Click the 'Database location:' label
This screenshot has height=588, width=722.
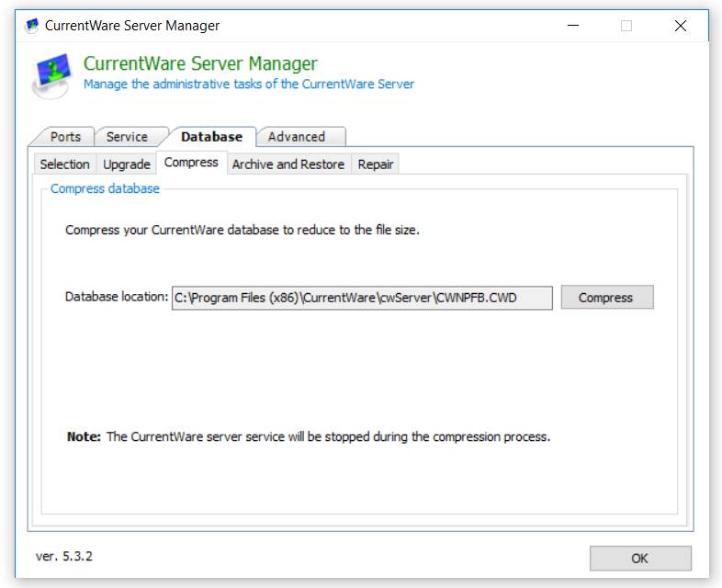pyautogui.click(x=117, y=297)
